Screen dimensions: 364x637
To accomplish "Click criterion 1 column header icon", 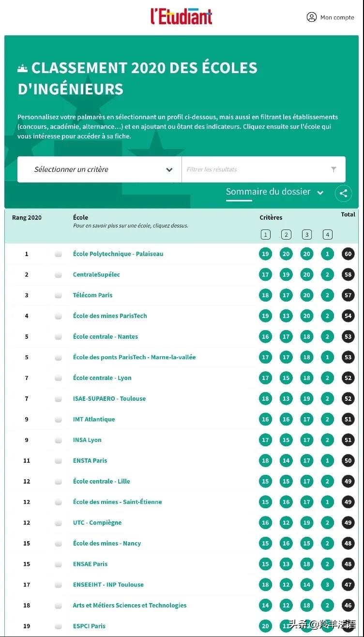I will 265,235.
